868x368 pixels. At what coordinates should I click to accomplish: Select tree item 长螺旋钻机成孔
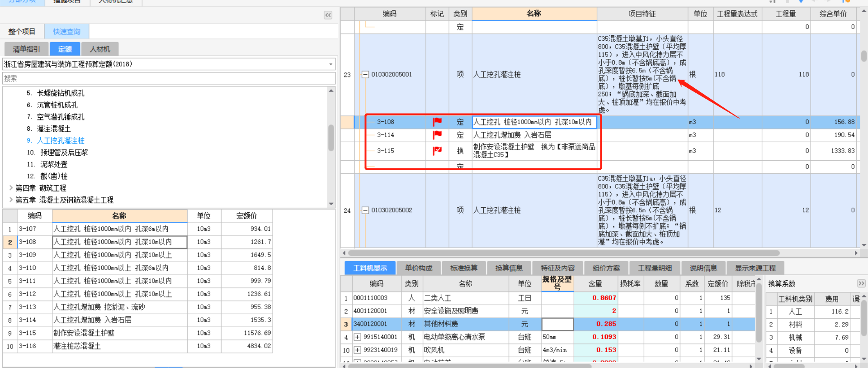point(61,93)
